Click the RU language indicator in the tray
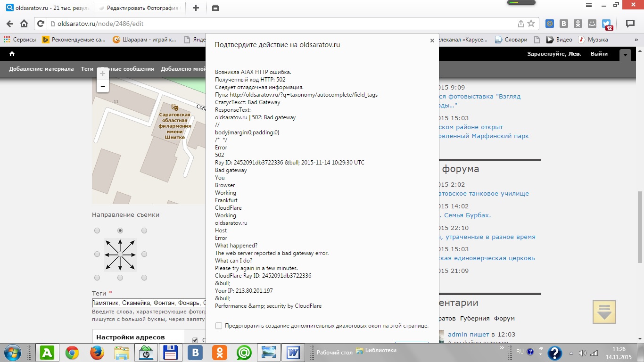The width and height of the screenshot is (644, 362). [x=520, y=352]
